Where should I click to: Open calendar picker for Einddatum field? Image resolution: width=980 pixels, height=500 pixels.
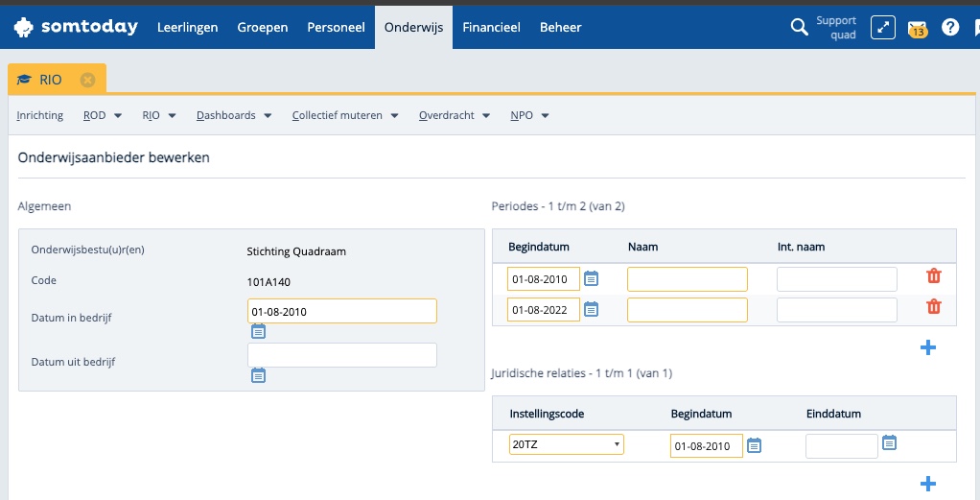(x=889, y=443)
